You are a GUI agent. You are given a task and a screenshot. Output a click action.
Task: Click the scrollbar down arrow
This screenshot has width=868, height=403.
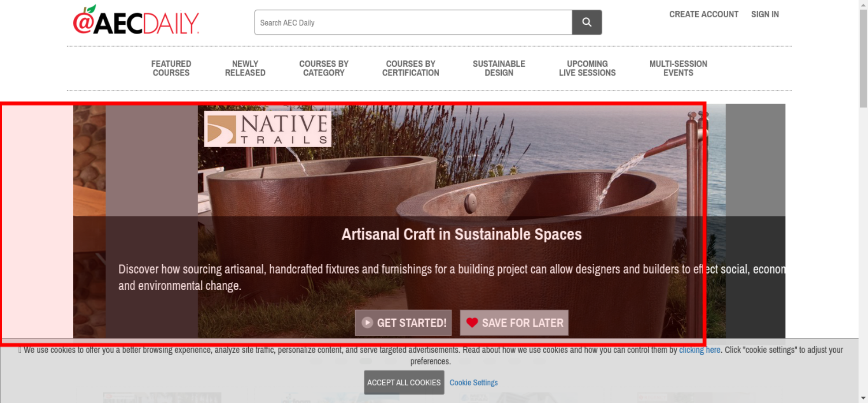[863, 398]
